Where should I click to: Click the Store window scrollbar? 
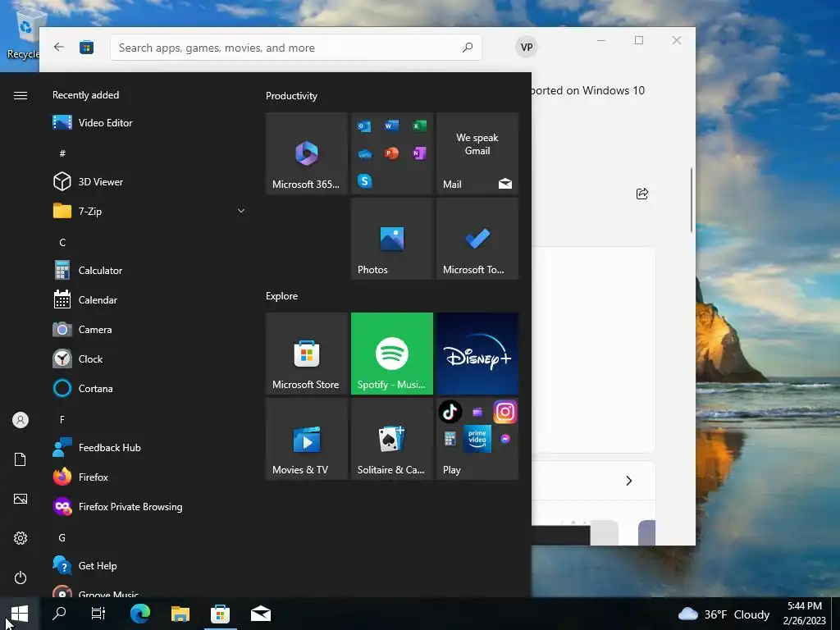(x=692, y=199)
